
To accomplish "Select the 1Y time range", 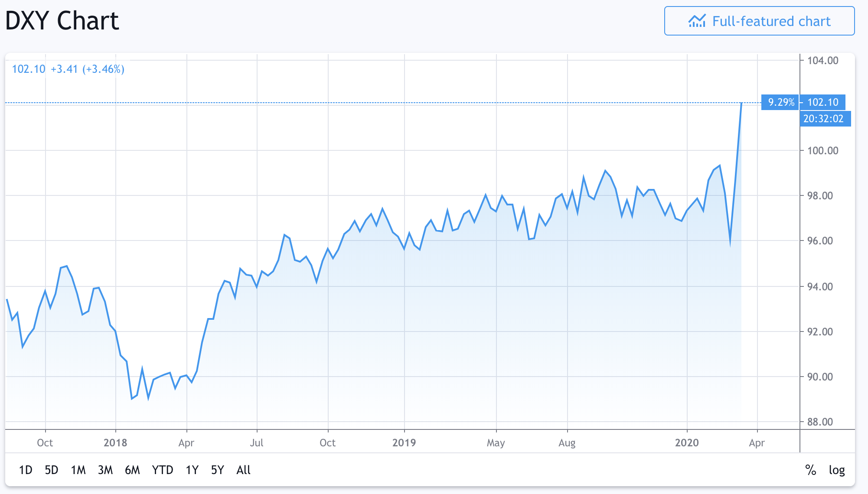I will pos(192,470).
